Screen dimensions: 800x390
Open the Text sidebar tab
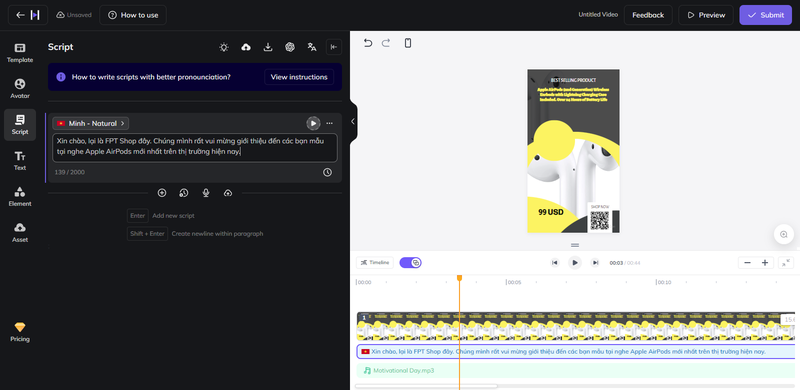click(x=20, y=160)
